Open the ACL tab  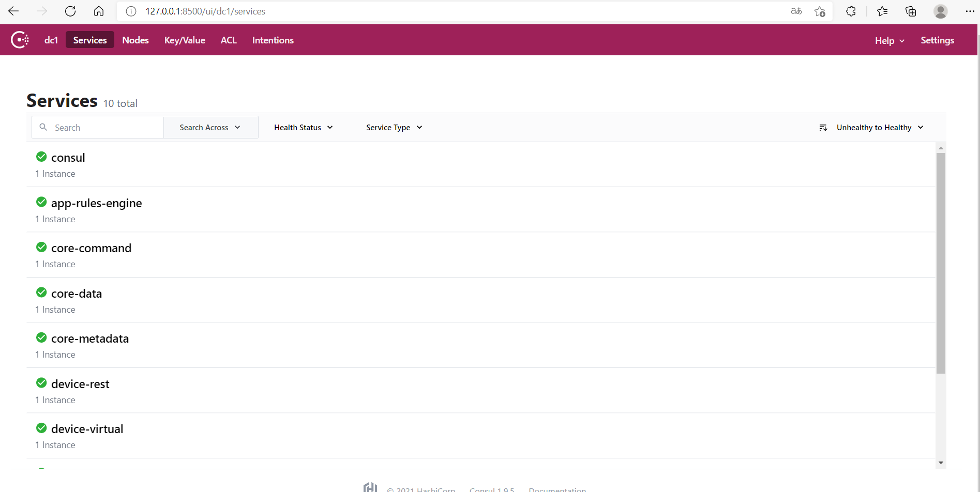229,40
